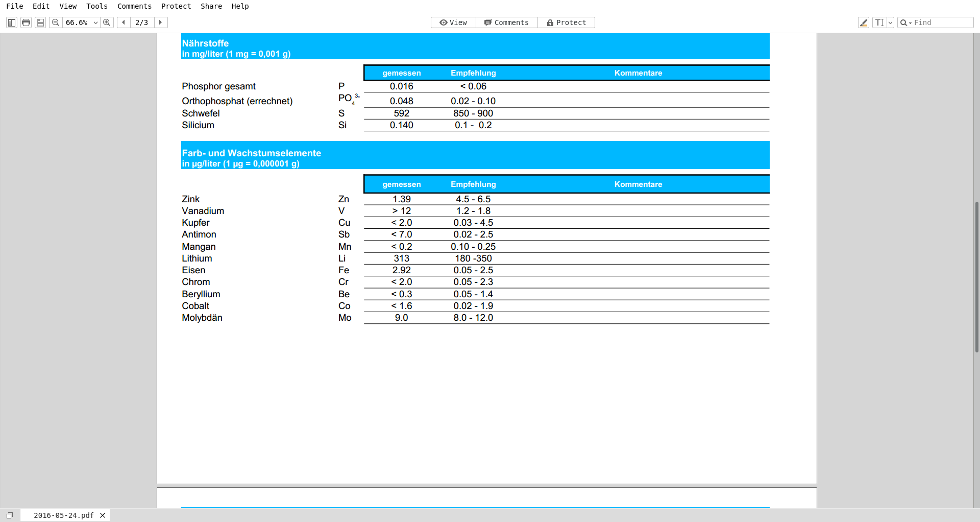Go to the next page arrow

tap(161, 22)
